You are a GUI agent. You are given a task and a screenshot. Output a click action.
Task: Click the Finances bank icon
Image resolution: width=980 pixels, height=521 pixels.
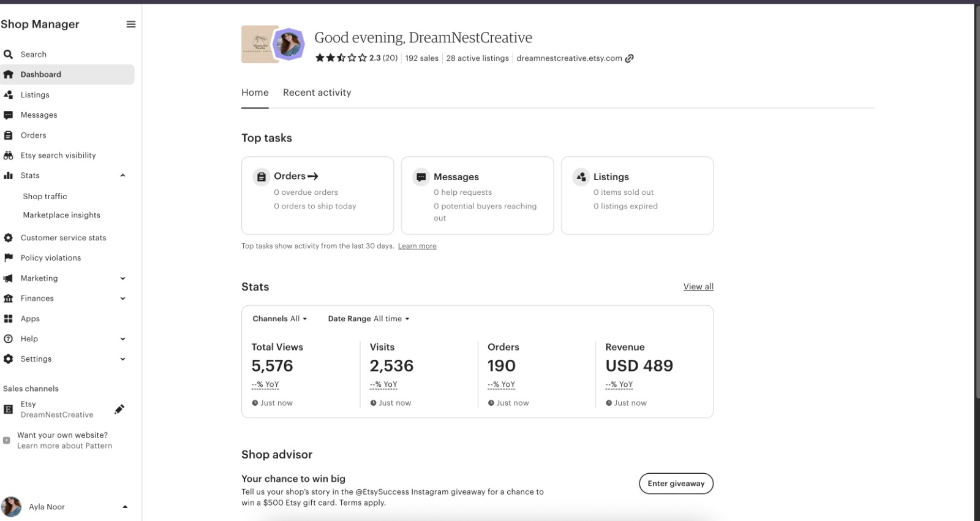tap(8, 299)
